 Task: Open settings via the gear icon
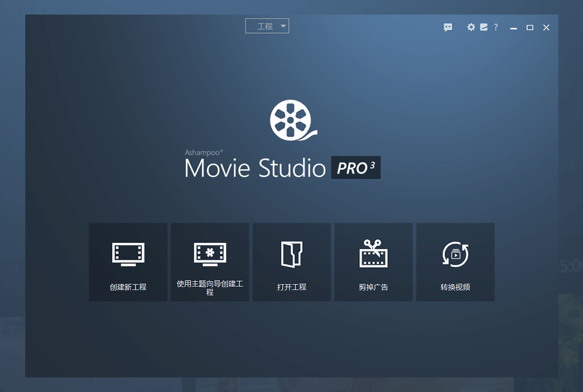[x=471, y=27]
